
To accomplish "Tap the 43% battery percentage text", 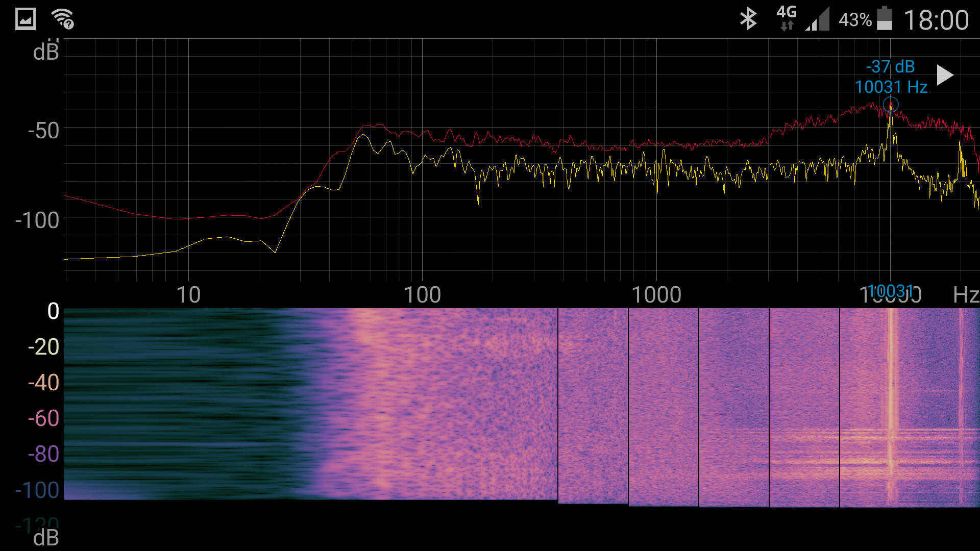I will tap(855, 20).
